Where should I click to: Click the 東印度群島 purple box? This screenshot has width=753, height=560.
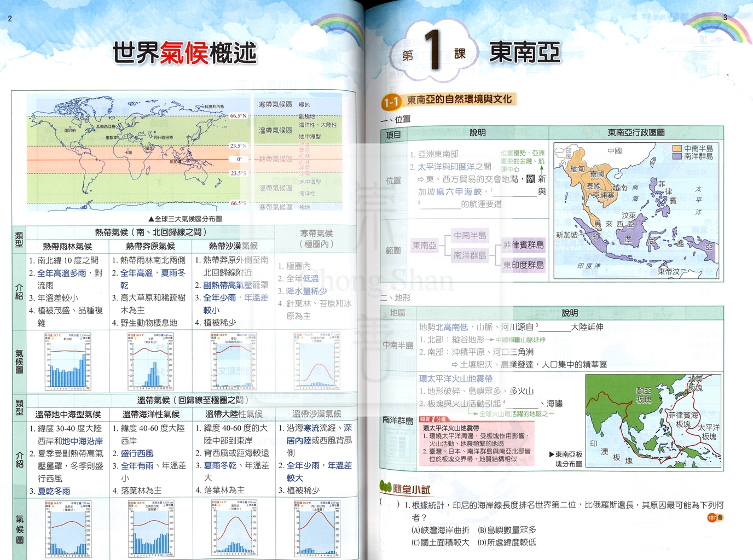tap(523, 265)
